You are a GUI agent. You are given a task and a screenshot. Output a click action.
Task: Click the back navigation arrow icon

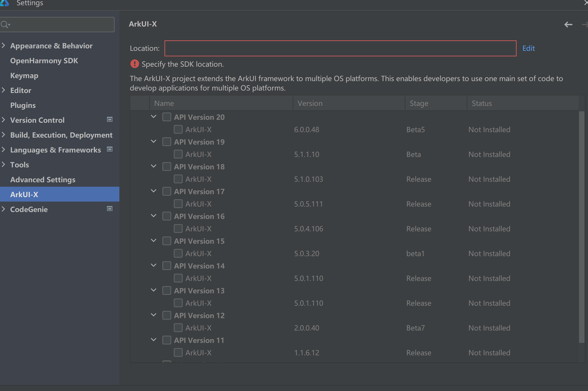click(568, 25)
